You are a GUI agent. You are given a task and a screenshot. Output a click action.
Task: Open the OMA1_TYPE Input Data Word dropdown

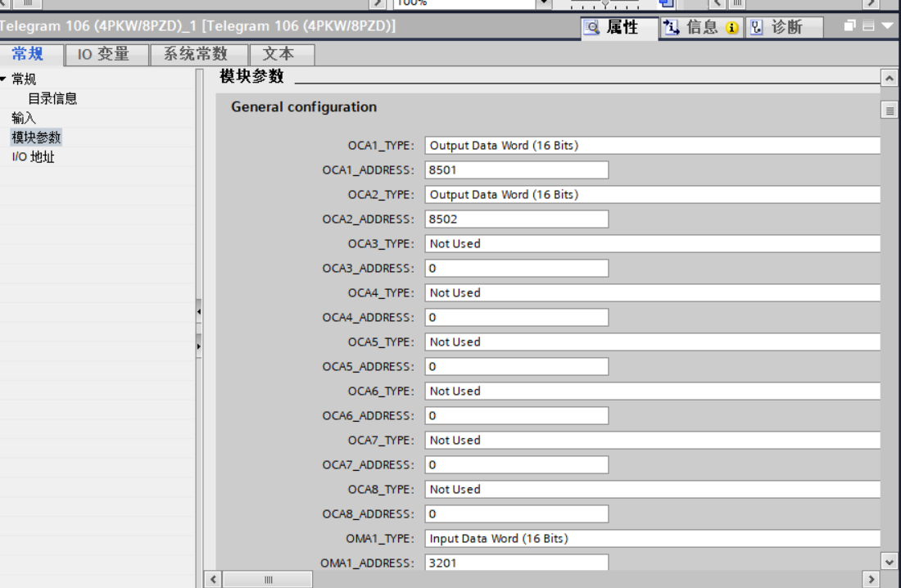pyautogui.click(x=652, y=539)
